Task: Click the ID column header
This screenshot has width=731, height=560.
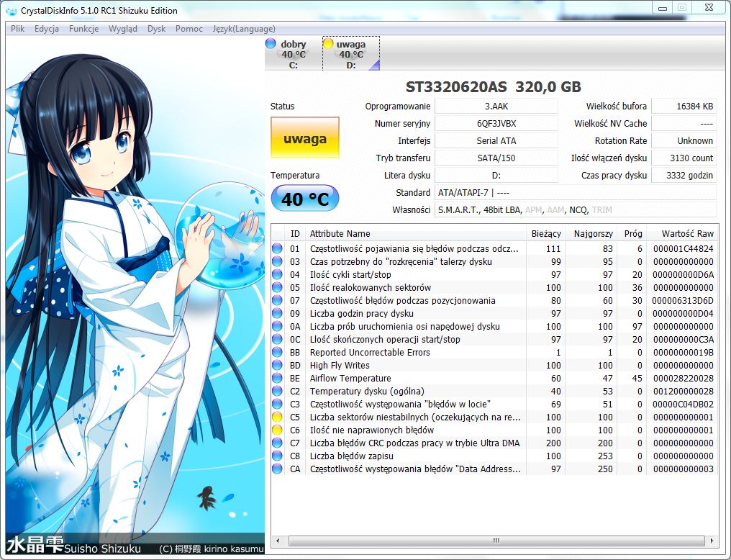Action: [295, 234]
